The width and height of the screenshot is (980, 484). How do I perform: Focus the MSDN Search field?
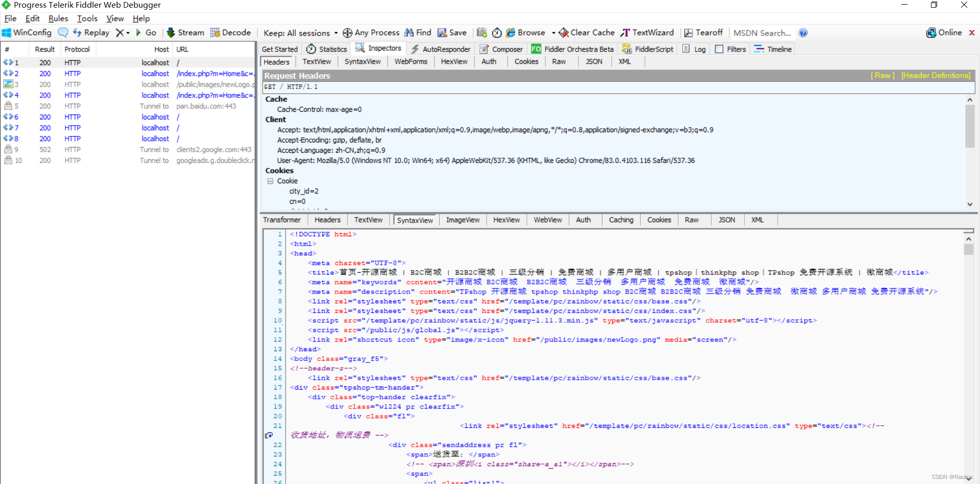[762, 33]
